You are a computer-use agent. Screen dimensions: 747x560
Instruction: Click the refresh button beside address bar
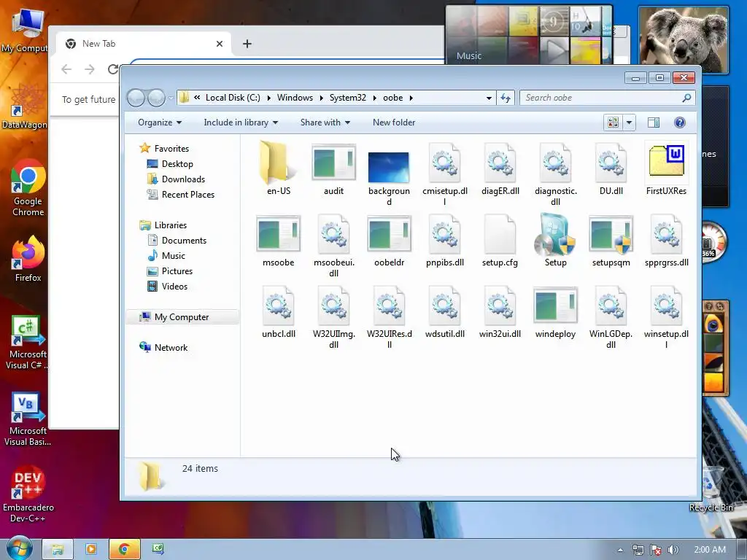pos(506,98)
